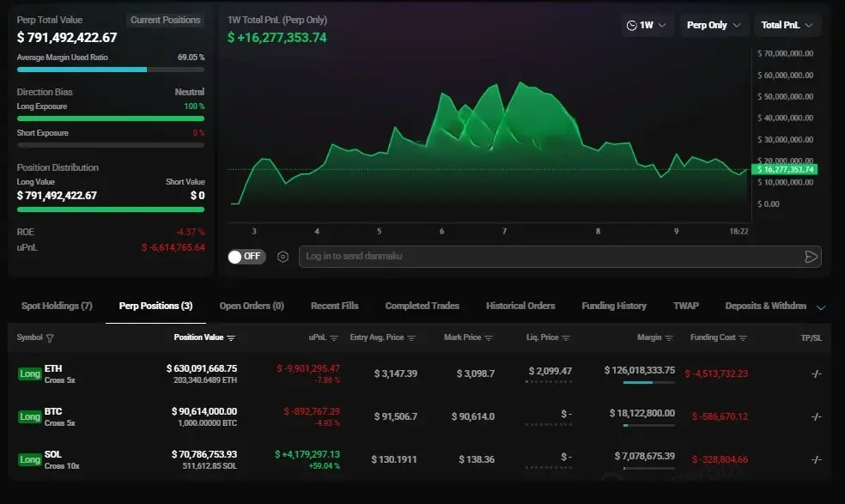Click the Symbol filter funnel icon

click(x=50, y=338)
